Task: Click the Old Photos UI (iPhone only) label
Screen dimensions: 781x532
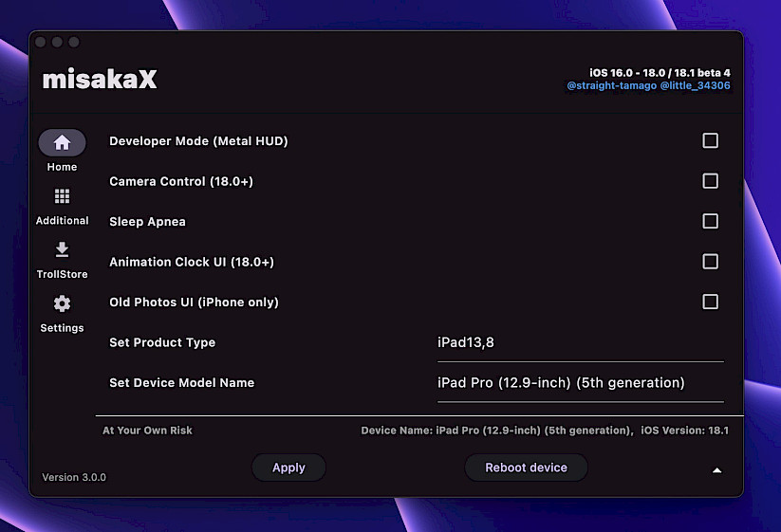Action: tap(194, 303)
